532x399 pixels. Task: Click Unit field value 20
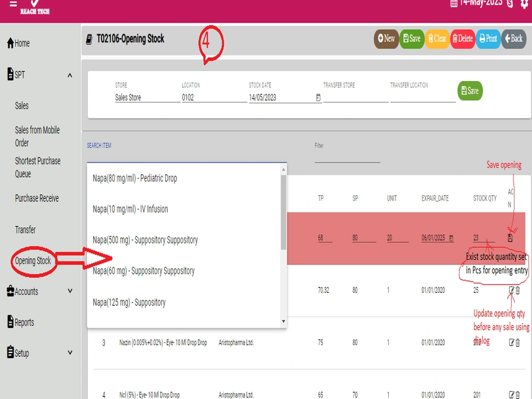(x=397, y=238)
